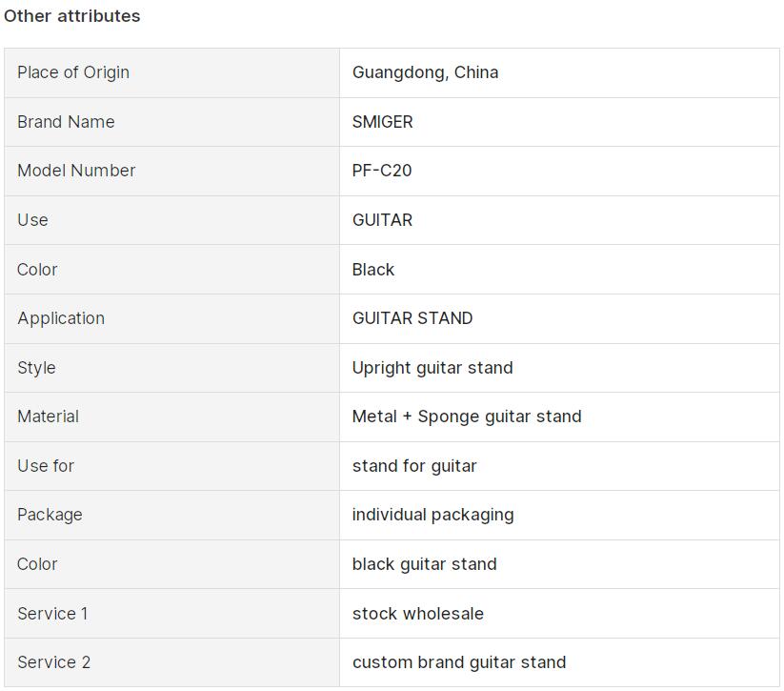Click the "Place of Origin" label cell
The height and width of the screenshot is (691, 784).
(x=73, y=72)
